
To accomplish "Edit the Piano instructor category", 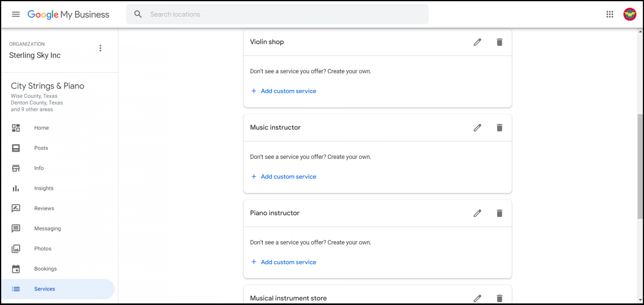I will point(477,213).
